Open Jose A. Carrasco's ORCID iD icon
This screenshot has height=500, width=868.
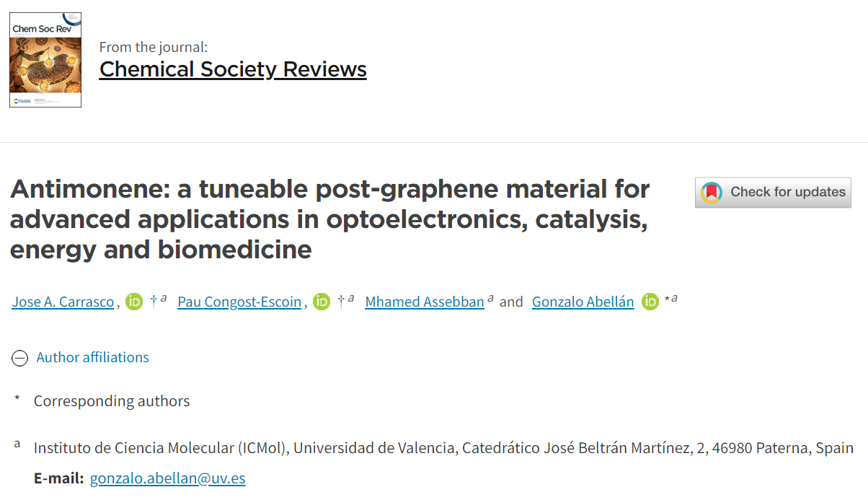pos(134,302)
